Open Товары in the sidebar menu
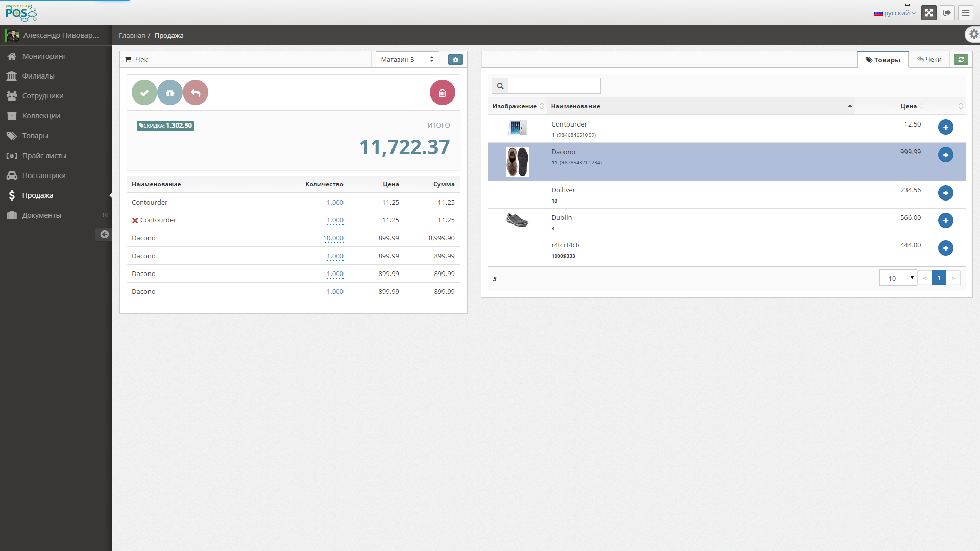This screenshot has width=980, height=551. (35, 136)
